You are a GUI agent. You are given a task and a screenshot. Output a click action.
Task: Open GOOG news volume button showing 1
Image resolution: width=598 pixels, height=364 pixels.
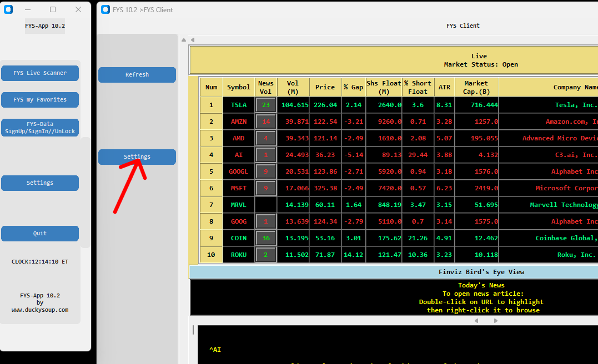266,222
